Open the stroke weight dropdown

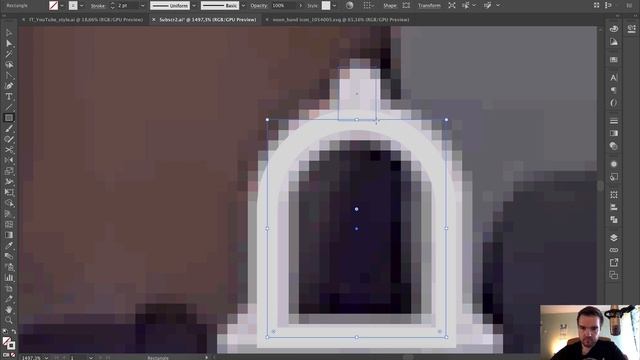click(x=142, y=6)
